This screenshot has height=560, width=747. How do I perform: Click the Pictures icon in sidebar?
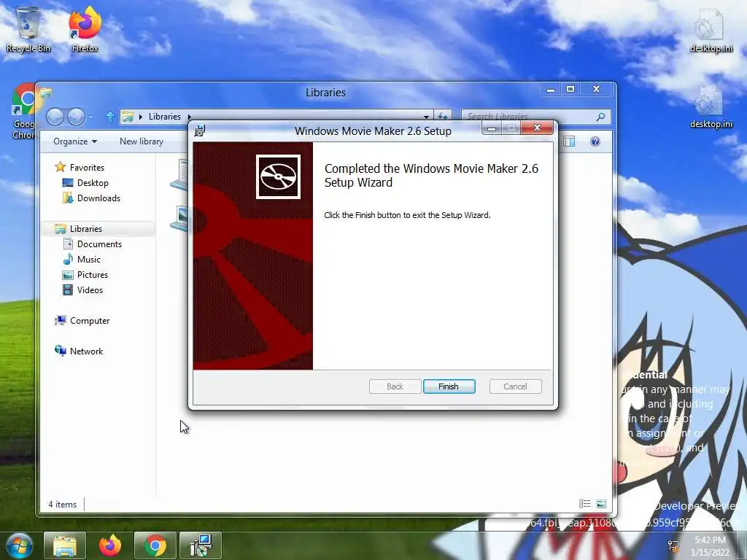[68, 275]
